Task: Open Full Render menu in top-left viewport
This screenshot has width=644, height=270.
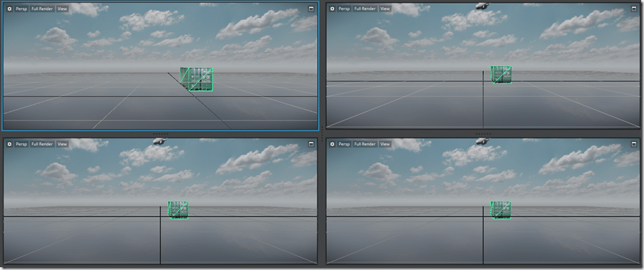Action: point(42,9)
